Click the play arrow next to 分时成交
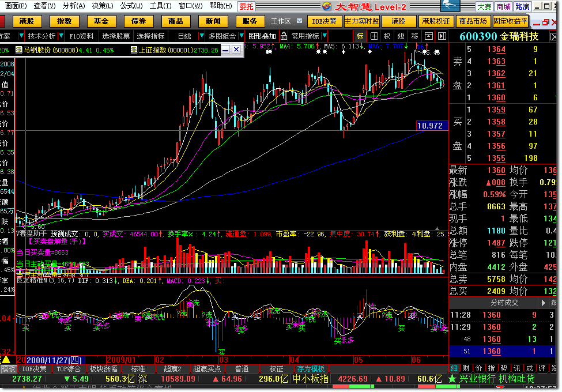 click(x=544, y=303)
